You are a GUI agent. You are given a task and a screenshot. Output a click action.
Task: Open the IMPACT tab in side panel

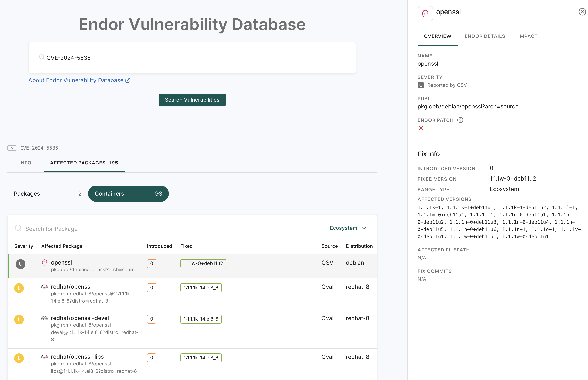528,36
